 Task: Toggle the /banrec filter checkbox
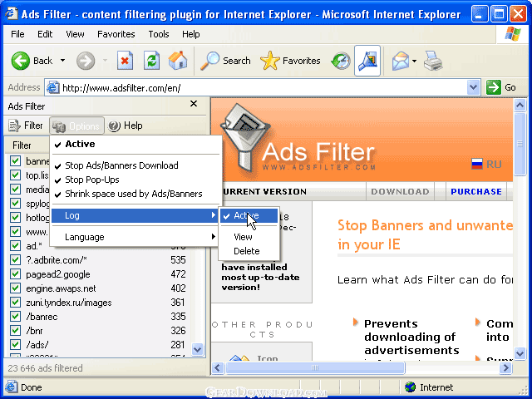(15, 317)
